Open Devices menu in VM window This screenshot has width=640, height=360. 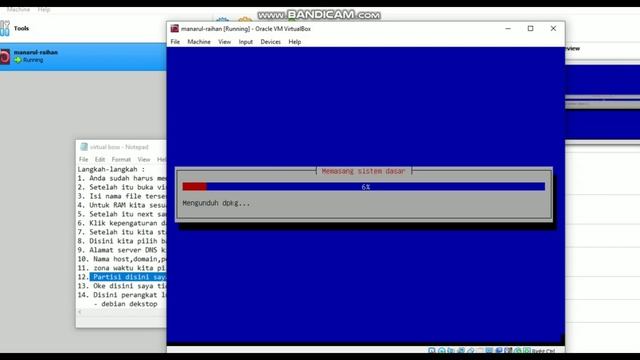tap(270, 42)
